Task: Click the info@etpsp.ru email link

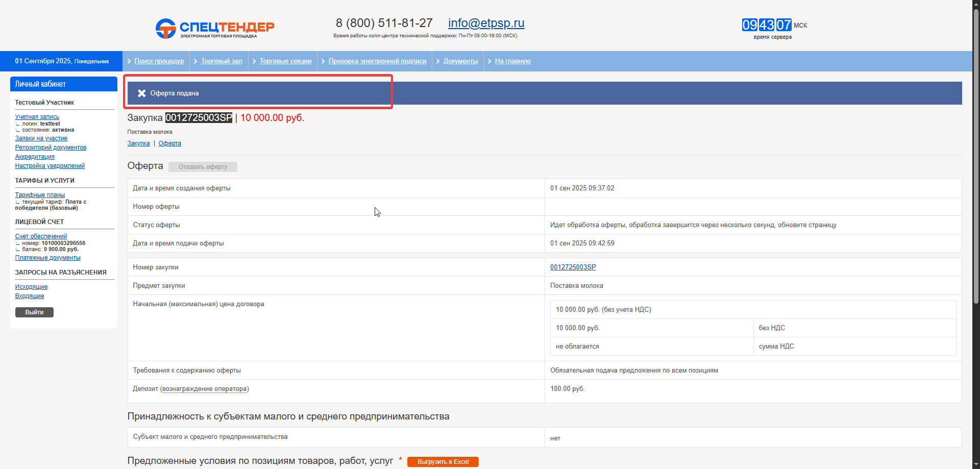Action: (x=486, y=23)
